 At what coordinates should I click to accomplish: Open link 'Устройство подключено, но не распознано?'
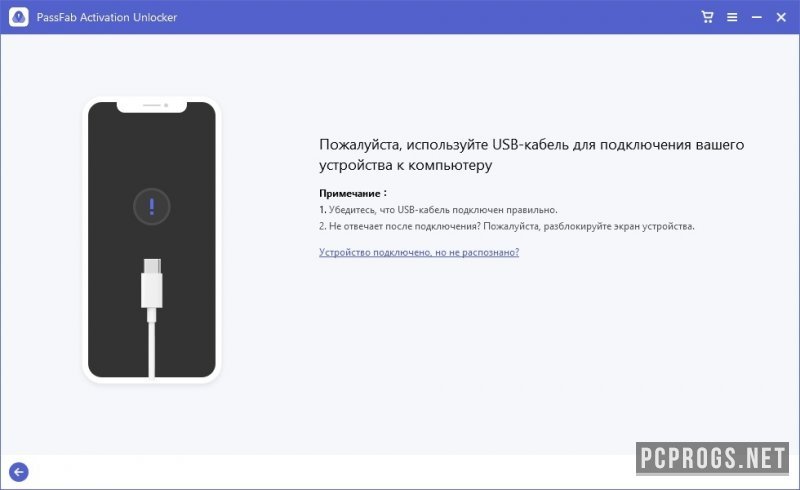coord(419,252)
